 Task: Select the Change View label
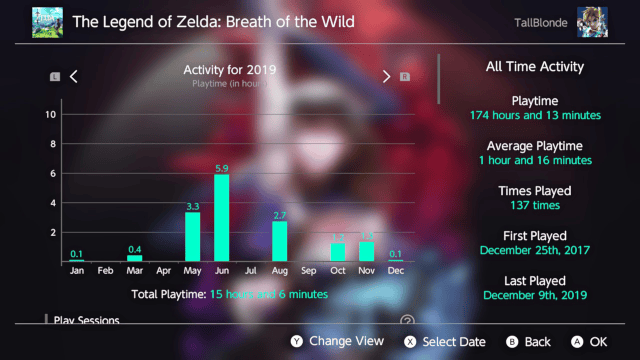[x=347, y=341]
